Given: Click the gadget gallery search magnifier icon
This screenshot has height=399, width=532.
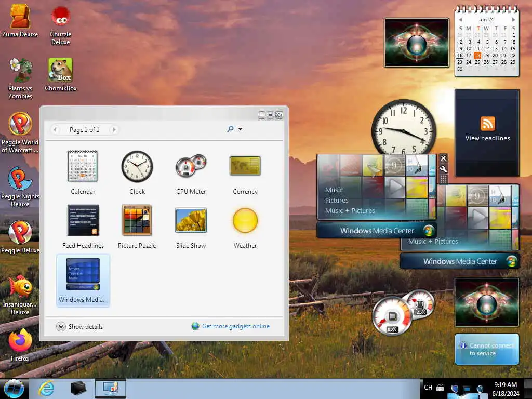Looking at the screenshot, I should (230, 129).
